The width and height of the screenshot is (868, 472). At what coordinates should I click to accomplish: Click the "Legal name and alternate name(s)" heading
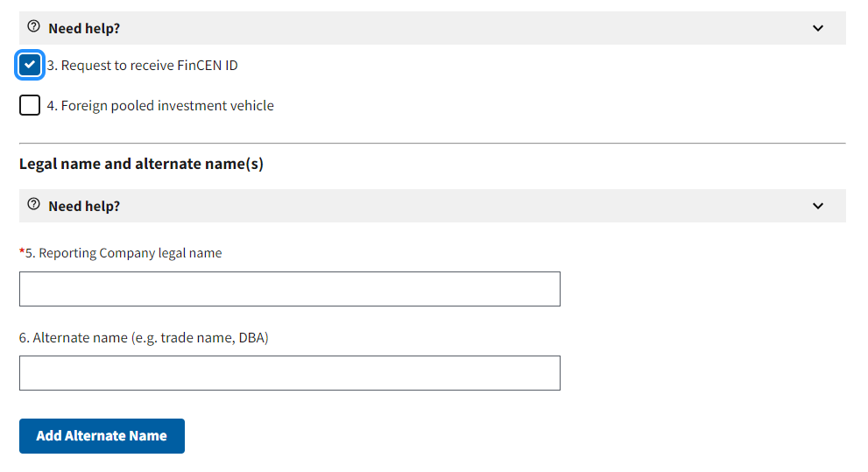click(x=141, y=164)
